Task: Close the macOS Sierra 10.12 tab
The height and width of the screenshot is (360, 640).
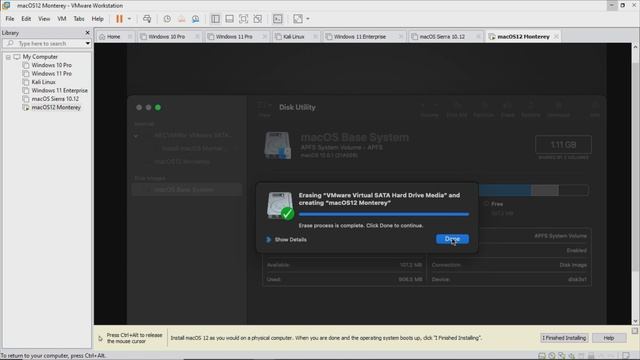Action: point(478,37)
